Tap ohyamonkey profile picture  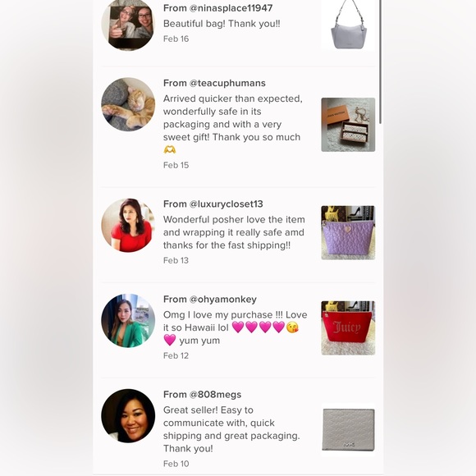(128, 321)
